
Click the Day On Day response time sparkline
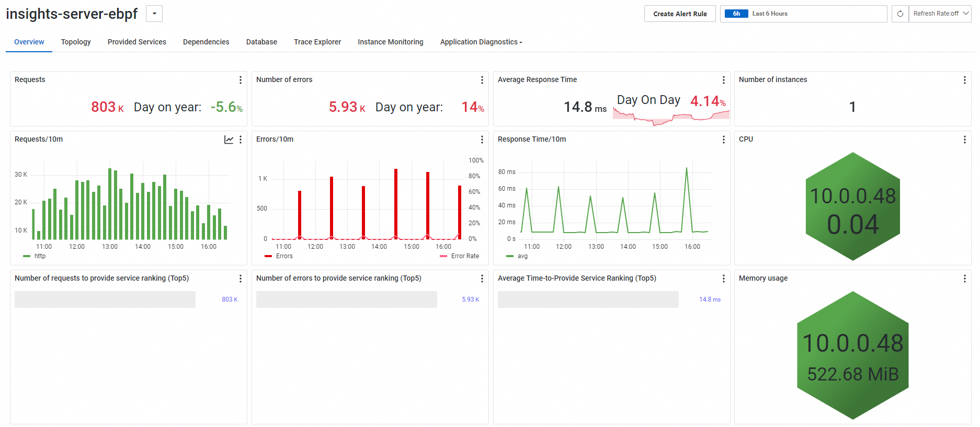tap(671, 118)
